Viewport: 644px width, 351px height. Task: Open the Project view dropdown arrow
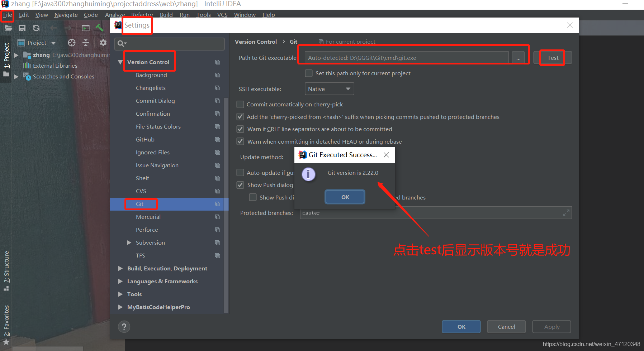point(53,43)
